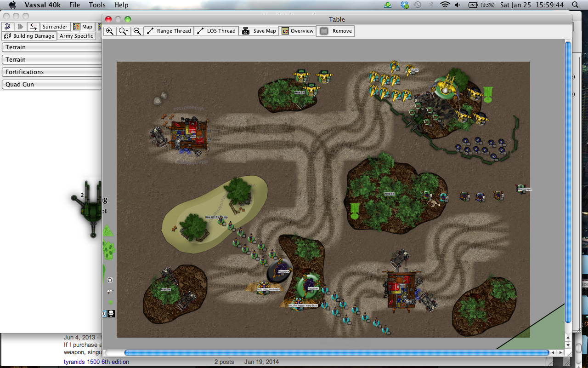Open the Help menu
This screenshot has width=588, height=368.
[x=121, y=5]
